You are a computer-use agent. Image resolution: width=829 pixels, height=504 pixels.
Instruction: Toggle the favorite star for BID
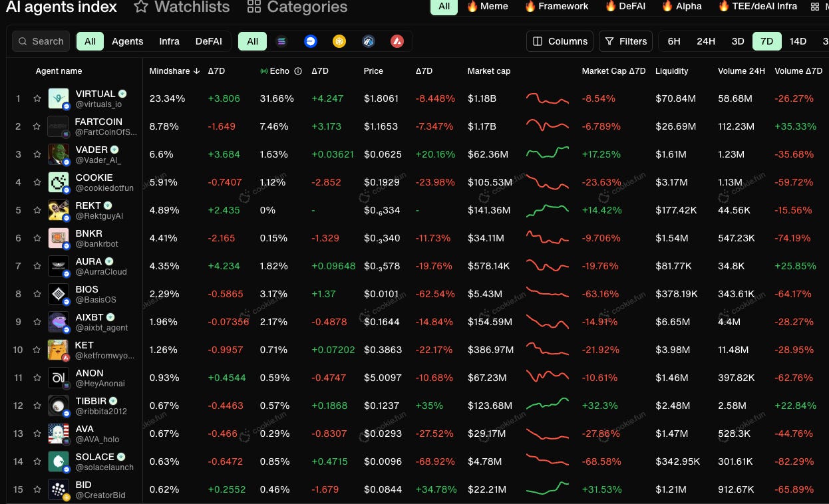[x=37, y=489]
